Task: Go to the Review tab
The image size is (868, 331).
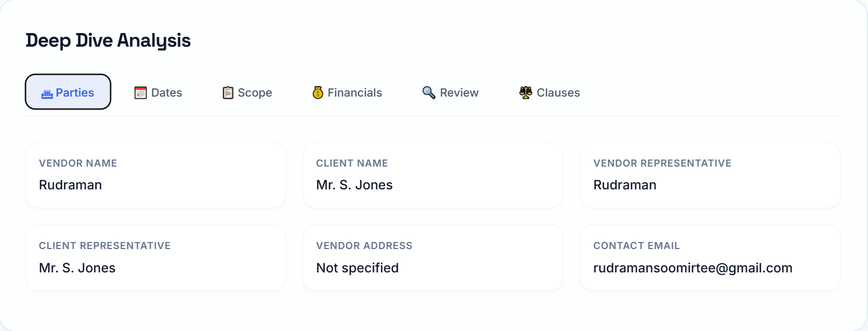Action: 459,93
